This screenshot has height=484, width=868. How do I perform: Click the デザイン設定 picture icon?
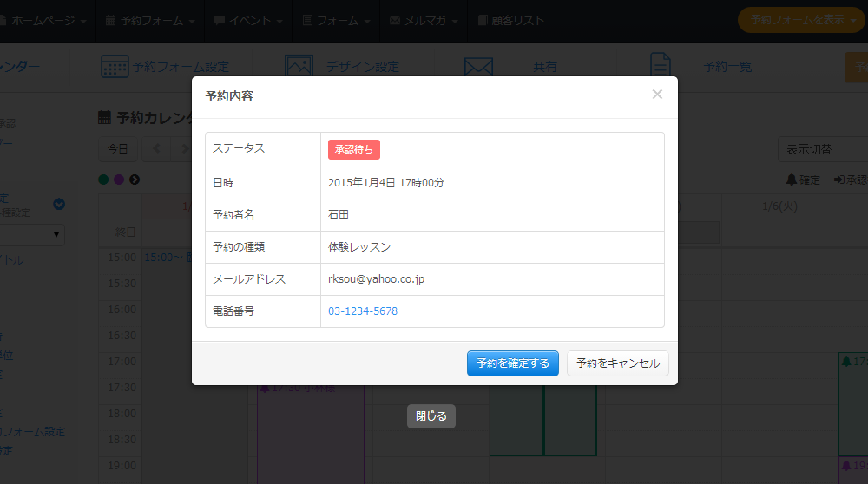(x=299, y=67)
